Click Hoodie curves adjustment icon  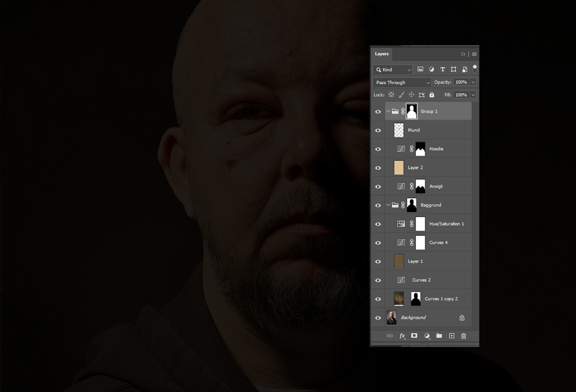pyautogui.click(x=401, y=149)
